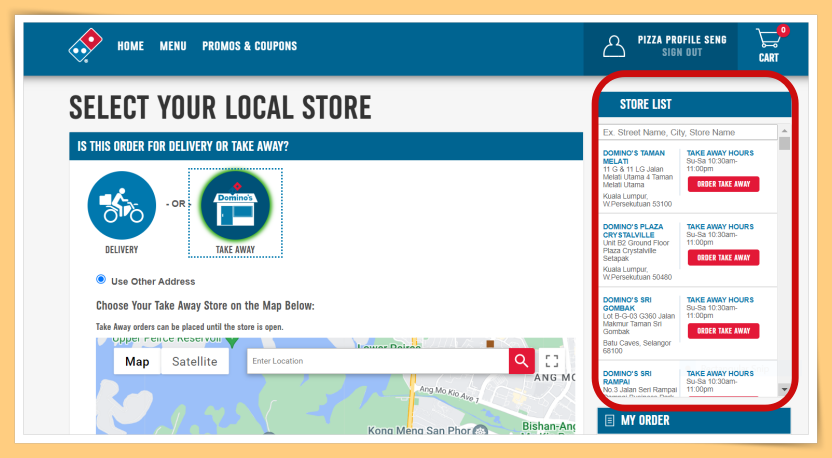This screenshot has height=458, width=832.
Task: Open PROMOS & COUPONS page
Action: (x=249, y=46)
